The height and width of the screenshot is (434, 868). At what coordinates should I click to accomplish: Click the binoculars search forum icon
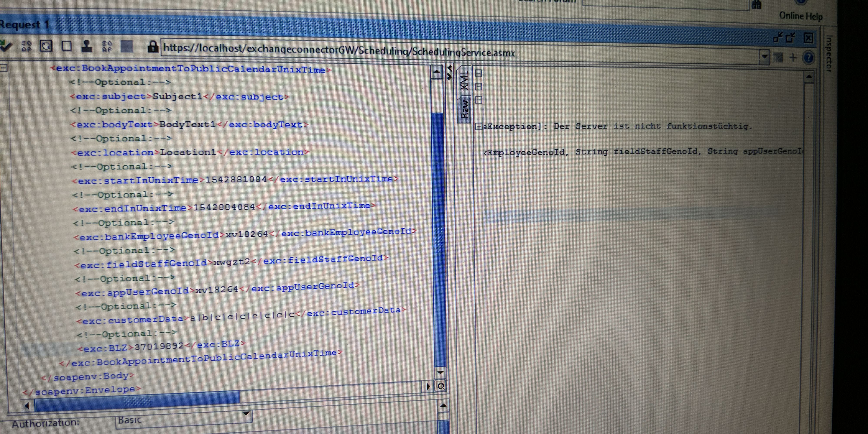756,5
